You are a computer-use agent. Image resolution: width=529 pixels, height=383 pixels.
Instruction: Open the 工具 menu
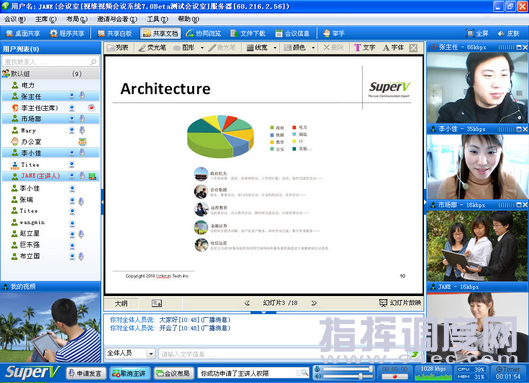pyautogui.click(x=157, y=19)
